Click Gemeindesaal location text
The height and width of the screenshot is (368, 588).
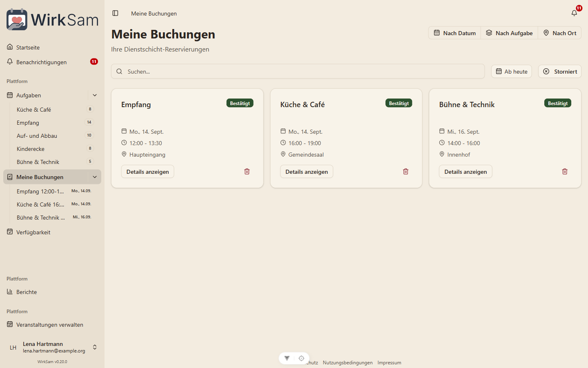click(306, 155)
